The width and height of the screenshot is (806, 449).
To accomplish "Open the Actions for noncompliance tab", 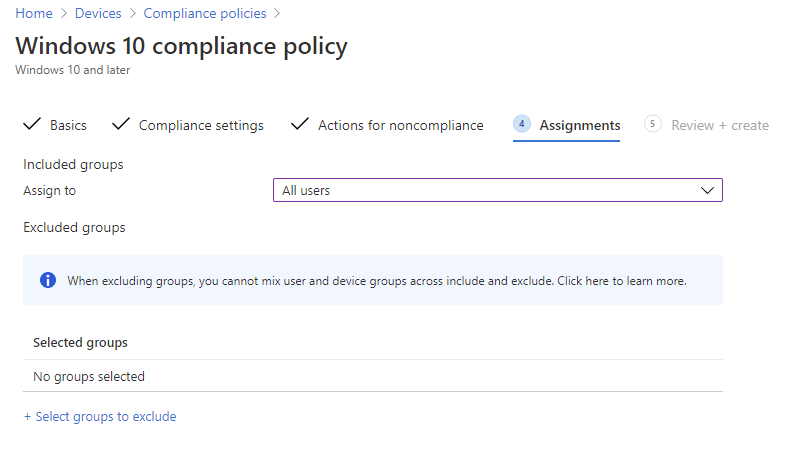I will (400, 125).
